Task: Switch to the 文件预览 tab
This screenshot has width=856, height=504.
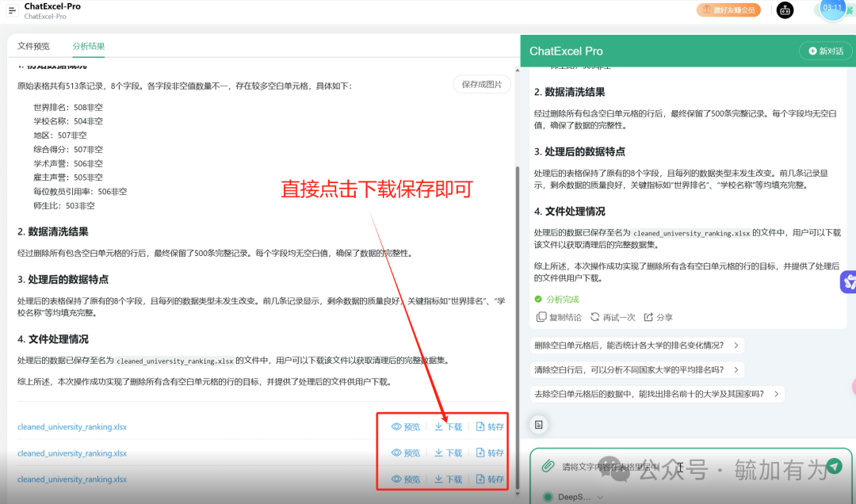Action: [33, 46]
